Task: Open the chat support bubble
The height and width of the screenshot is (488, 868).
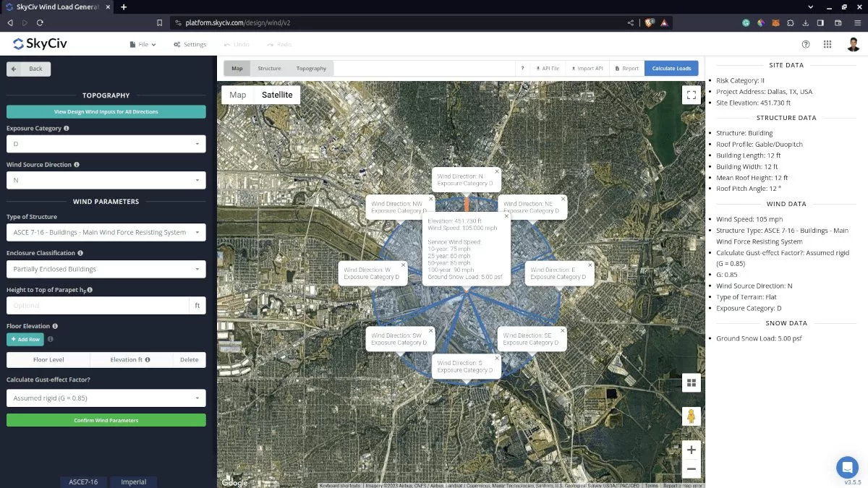Action: point(846,466)
